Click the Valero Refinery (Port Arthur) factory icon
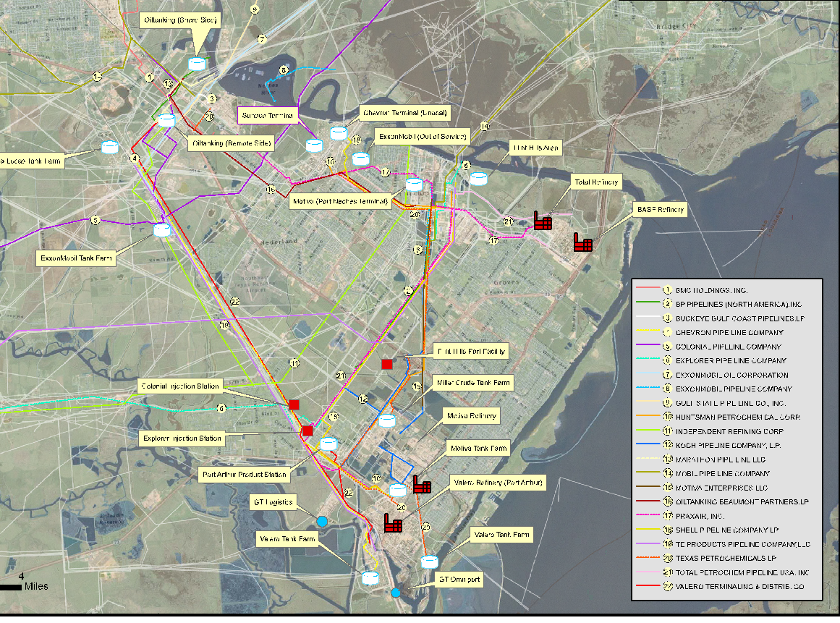Viewport: 840px width, 623px height. point(393,523)
